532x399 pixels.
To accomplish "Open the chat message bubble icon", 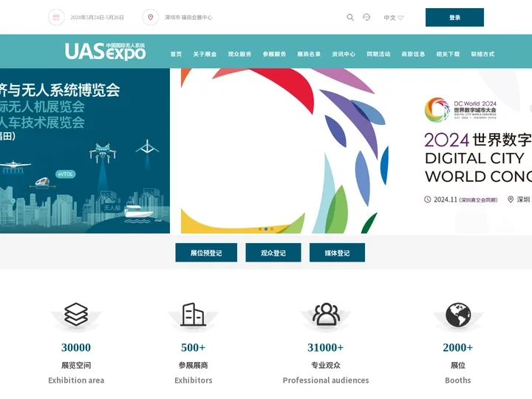I will [x=366, y=17].
